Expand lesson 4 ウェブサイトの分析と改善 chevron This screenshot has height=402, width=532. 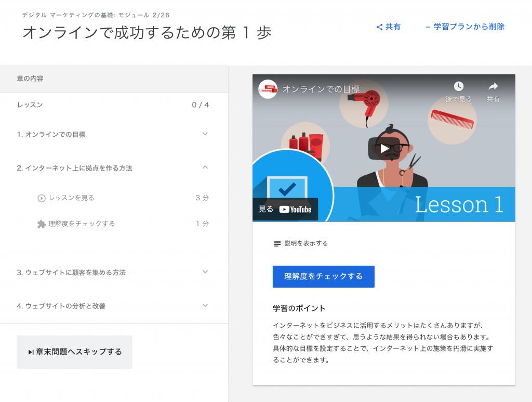[x=205, y=305]
